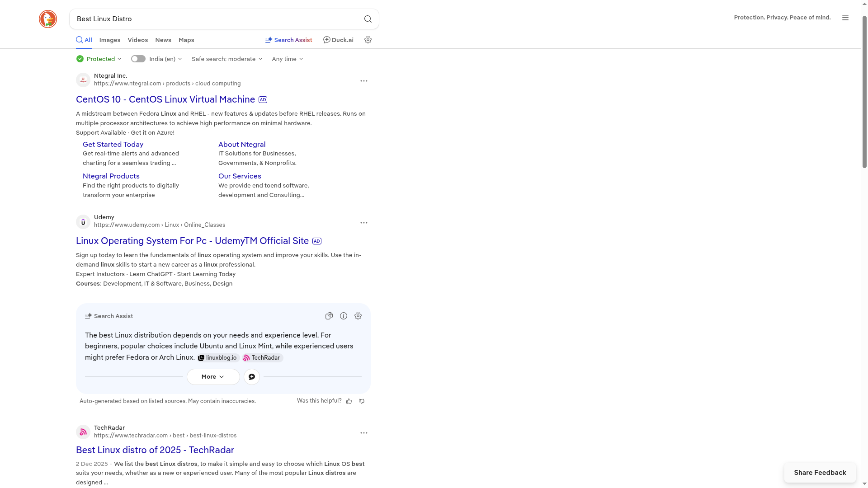Image resolution: width=868 pixels, height=488 pixels.
Task: Open Search Assist info icon
Action: point(344,316)
